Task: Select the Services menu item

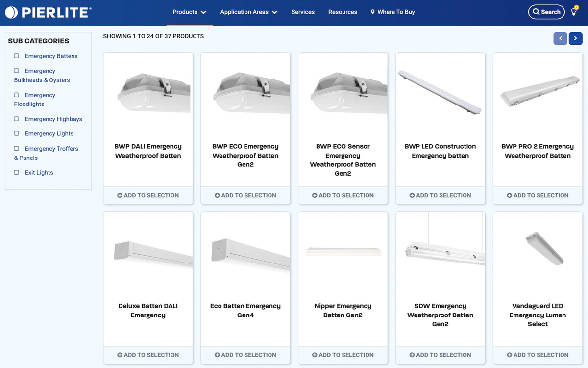Action: point(303,12)
